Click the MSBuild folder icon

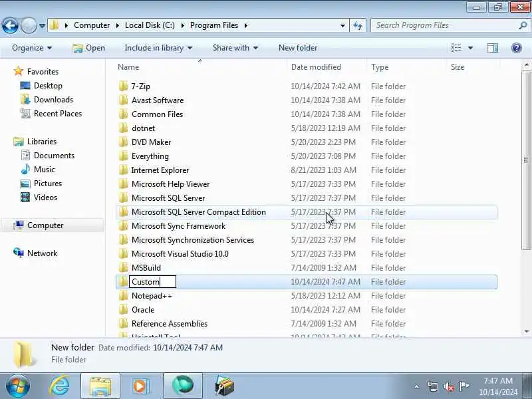point(123,268)
